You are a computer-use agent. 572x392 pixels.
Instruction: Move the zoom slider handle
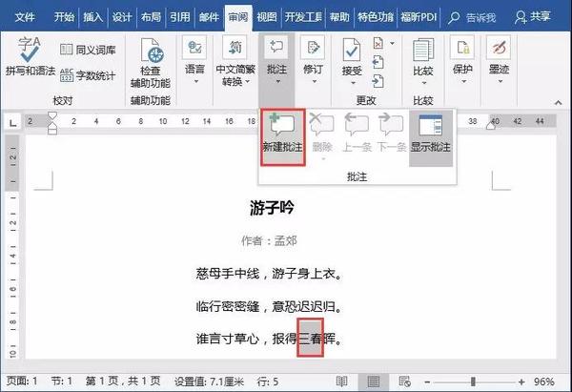[x=473, y=382]
